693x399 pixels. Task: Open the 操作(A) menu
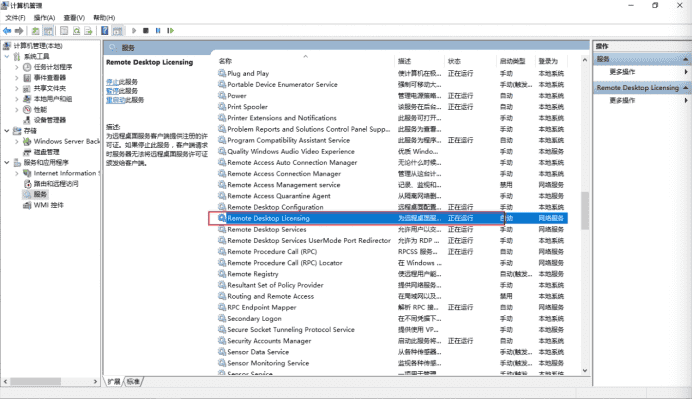[44, 18]
